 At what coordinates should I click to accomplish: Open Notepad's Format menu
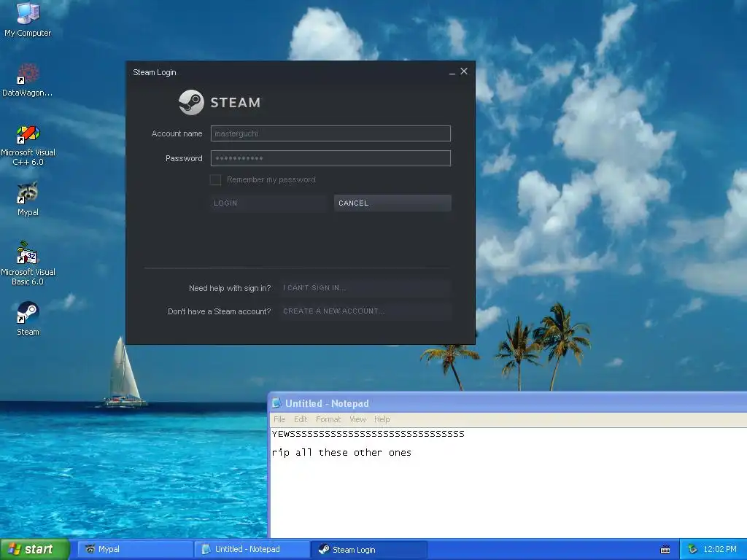pyautogui.click(x=328, y=419)
